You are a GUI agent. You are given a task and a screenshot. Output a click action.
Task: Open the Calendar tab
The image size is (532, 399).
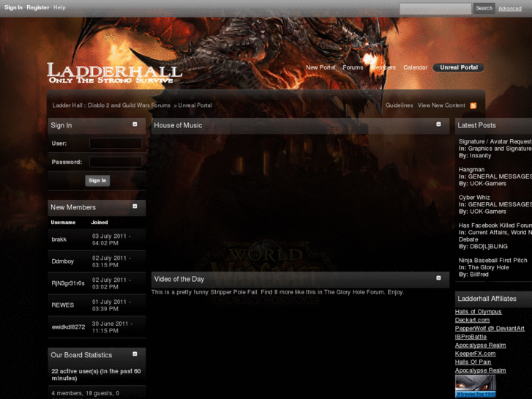tap(415, 67)
